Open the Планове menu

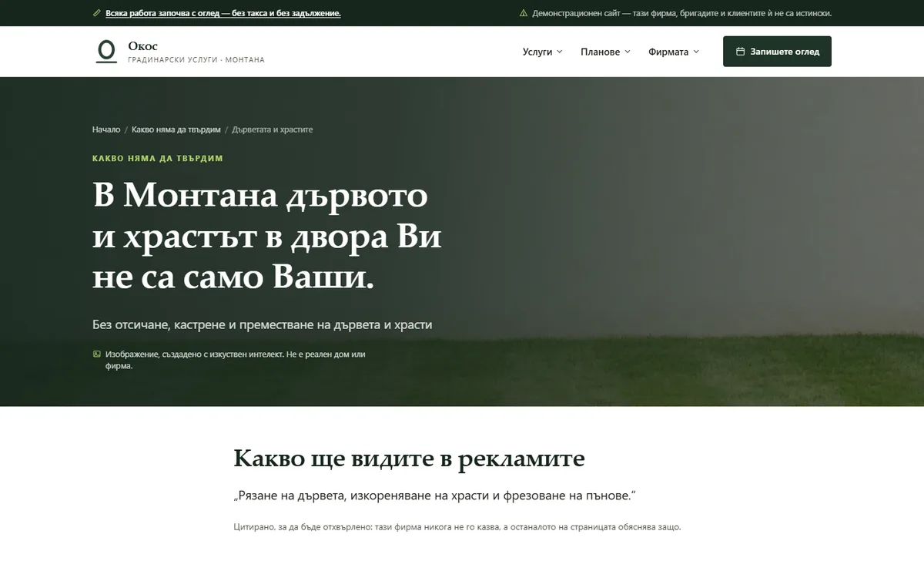[606, 52]
